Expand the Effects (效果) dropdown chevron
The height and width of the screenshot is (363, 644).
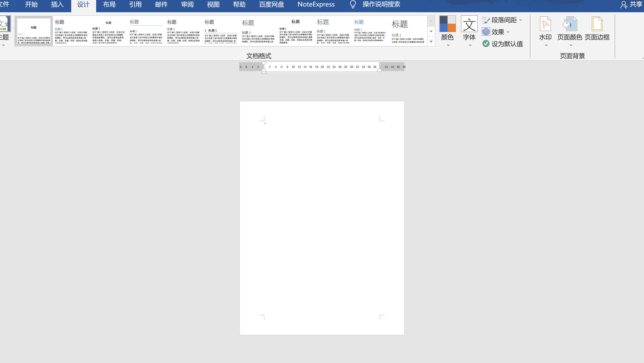508,32
